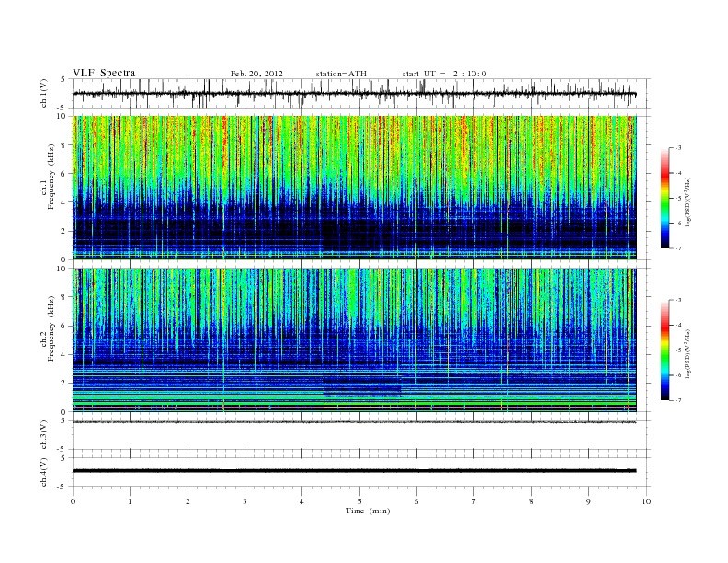Click the time axis tick label "5"

tap(359, 501)
